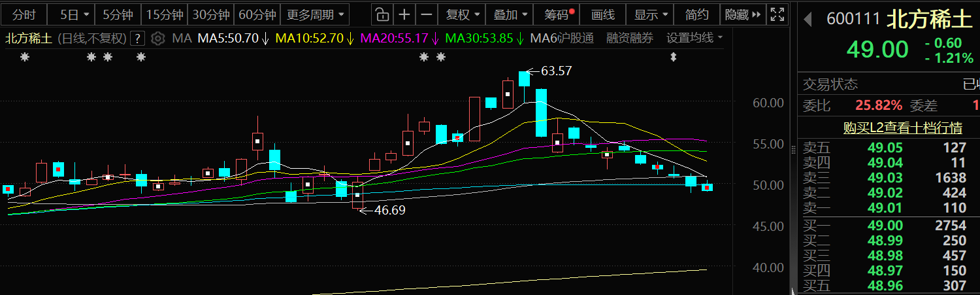Click the up-down arrow marker above the chart
The height and width of the screenshot is (295, 980).
674,58
